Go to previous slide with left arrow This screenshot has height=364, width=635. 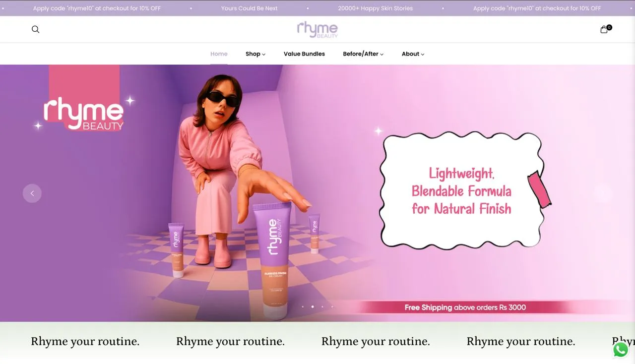32,193
